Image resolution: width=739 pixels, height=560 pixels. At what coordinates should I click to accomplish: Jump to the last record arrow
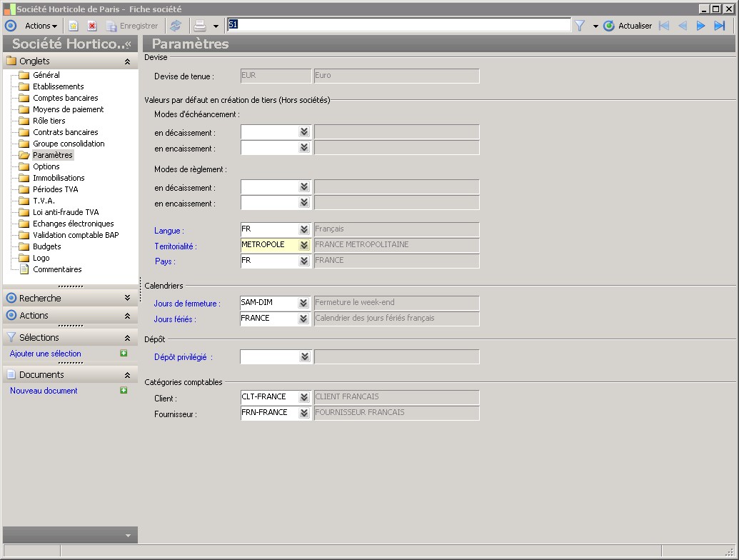(x=720, y=26)
